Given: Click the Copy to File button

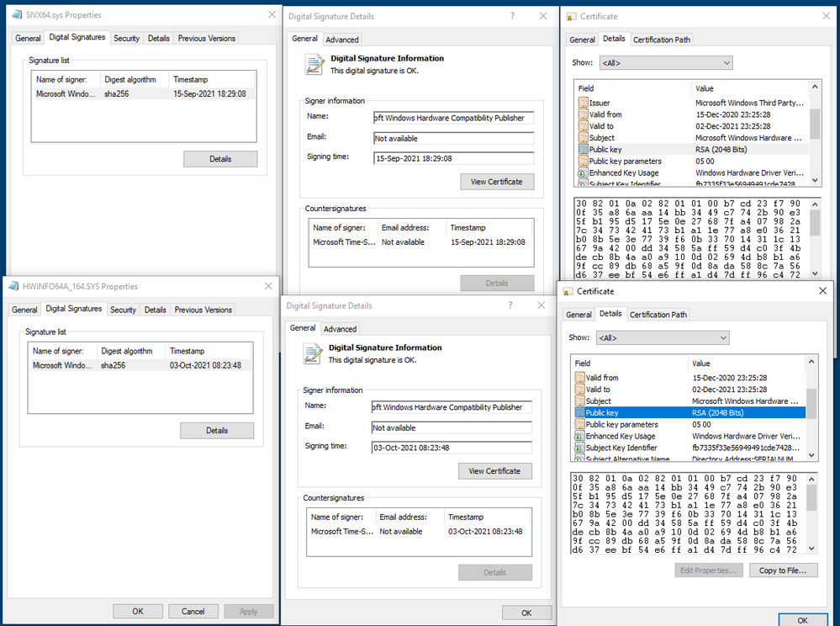Looking at the screenshot, I should 783,570.
